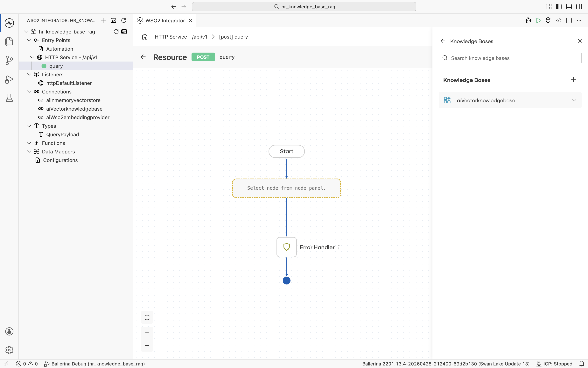Click the overview icon beside hr-knowledge-base-rag
Viewport: 588px width, 368px height.
(x=124, y=32)
